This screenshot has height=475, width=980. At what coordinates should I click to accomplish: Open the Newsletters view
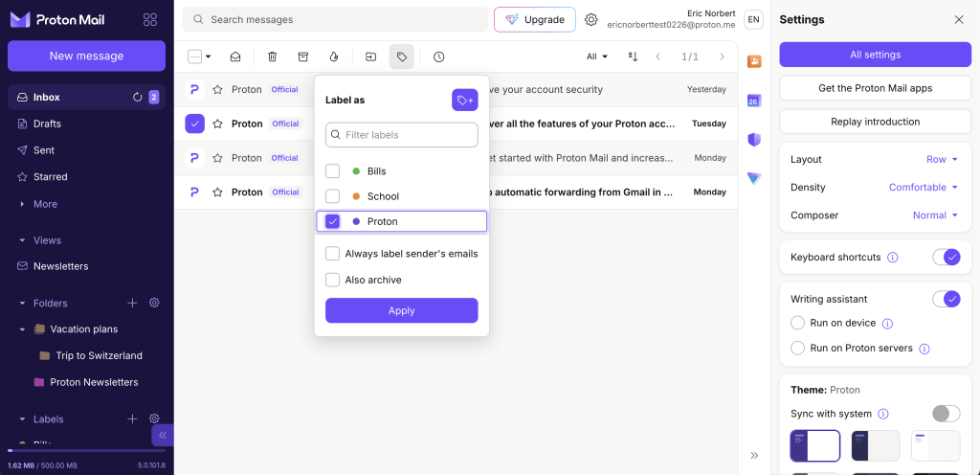coord(86,266)
